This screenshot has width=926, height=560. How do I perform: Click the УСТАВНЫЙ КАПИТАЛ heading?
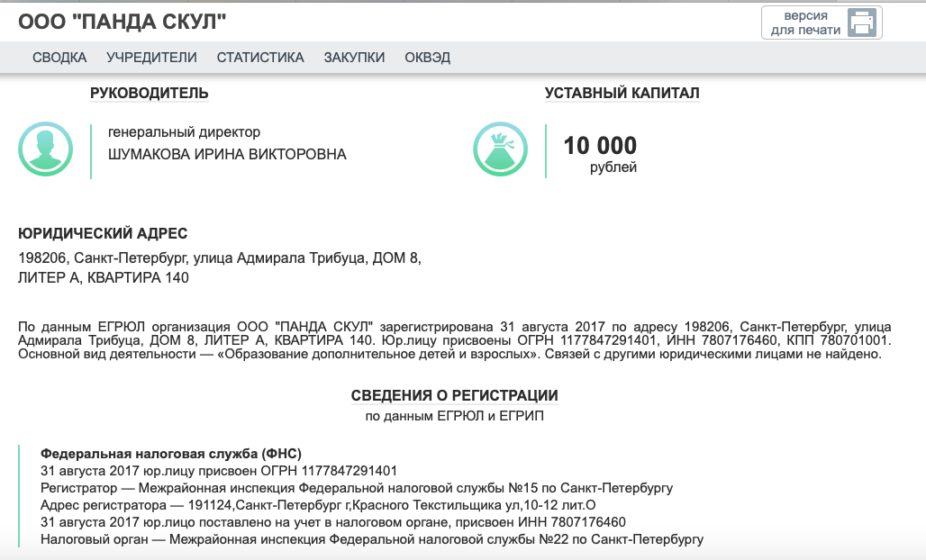point(622,93)
